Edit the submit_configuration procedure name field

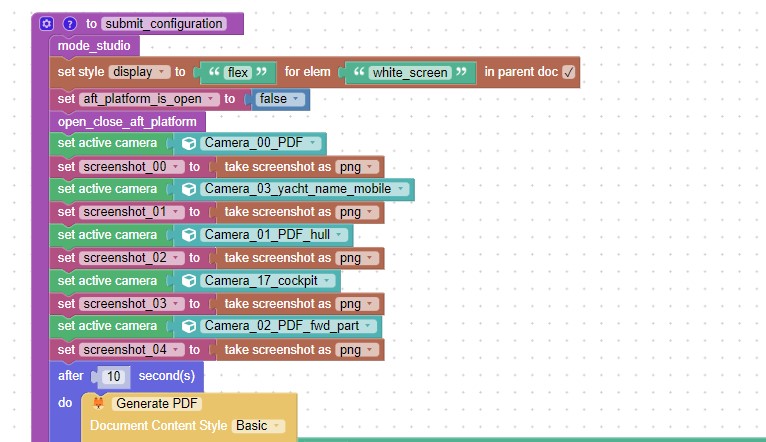(x=164, y=24)
